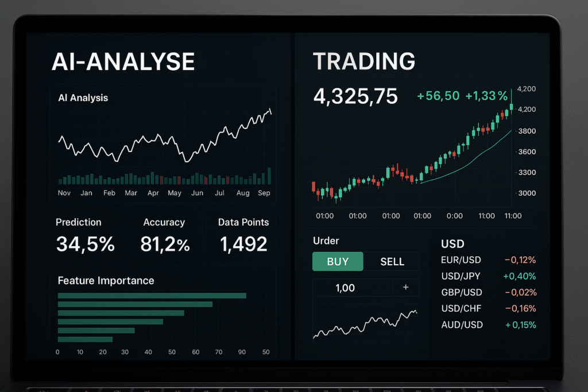Open the USD/JPY currency pair
588x392 pixels.
click(x=488, y=276)
